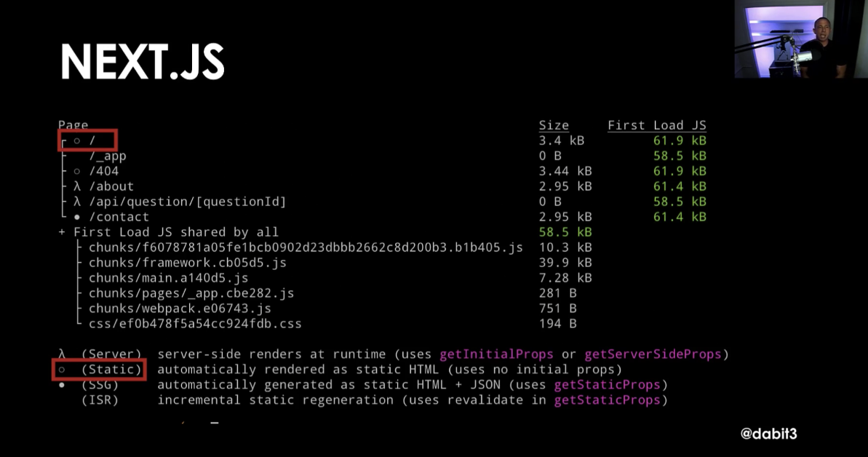
Task: Open the speaker webcam video thumbnail
Action: [801, 39]
